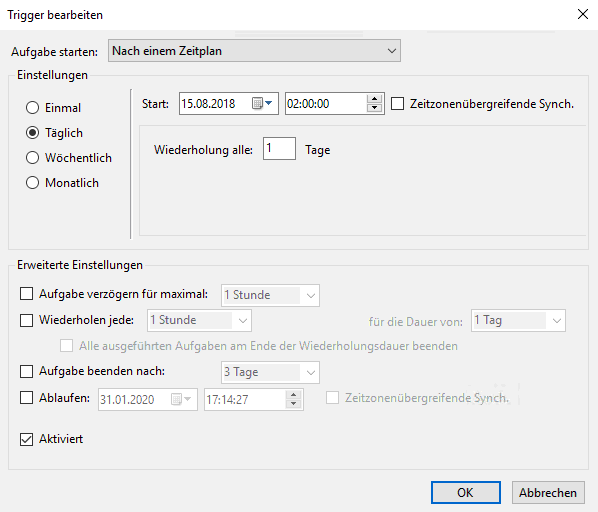
Task: Click the Abbrechen button
Action: [548, 493]
